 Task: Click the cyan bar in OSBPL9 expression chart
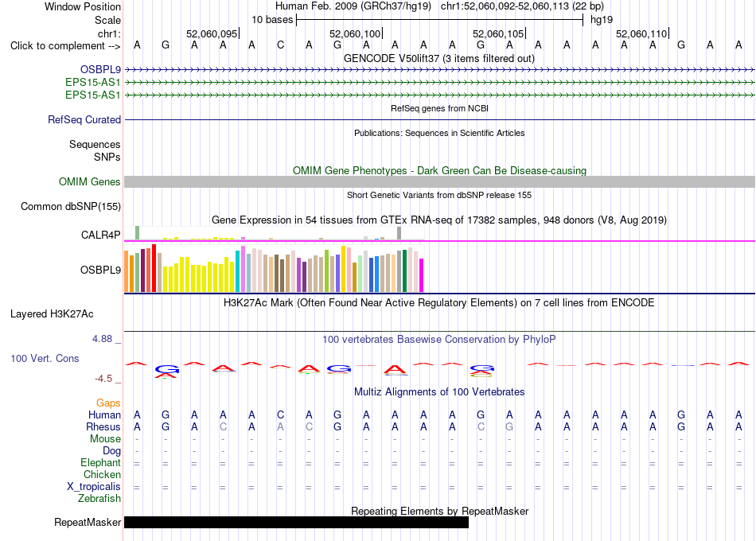237,271
